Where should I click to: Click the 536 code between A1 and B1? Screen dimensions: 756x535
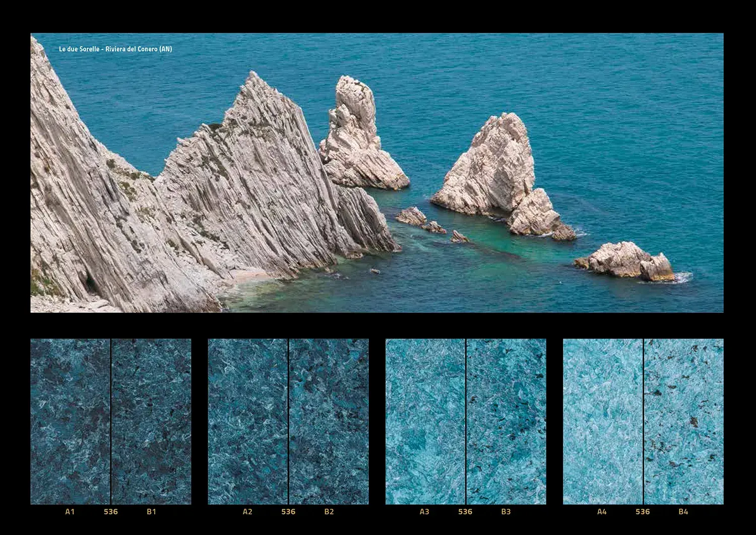click(x=111, y=512)
